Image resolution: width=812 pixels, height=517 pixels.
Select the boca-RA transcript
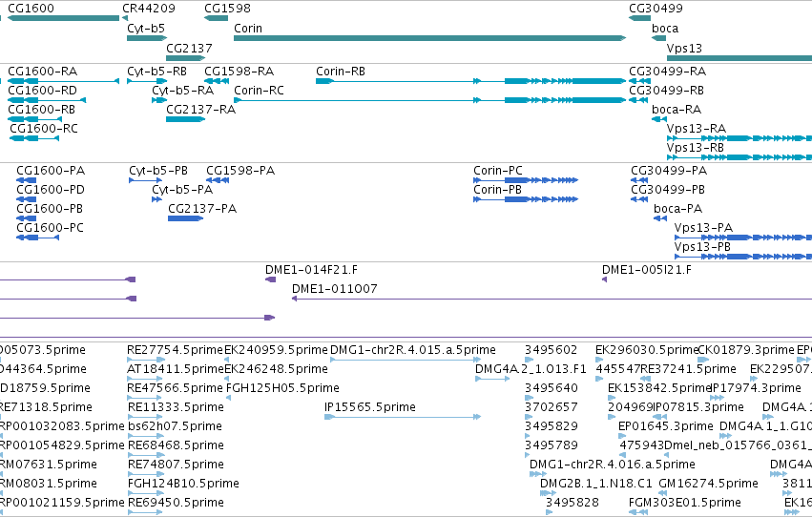pyautogui.click(x=658, y=119)
